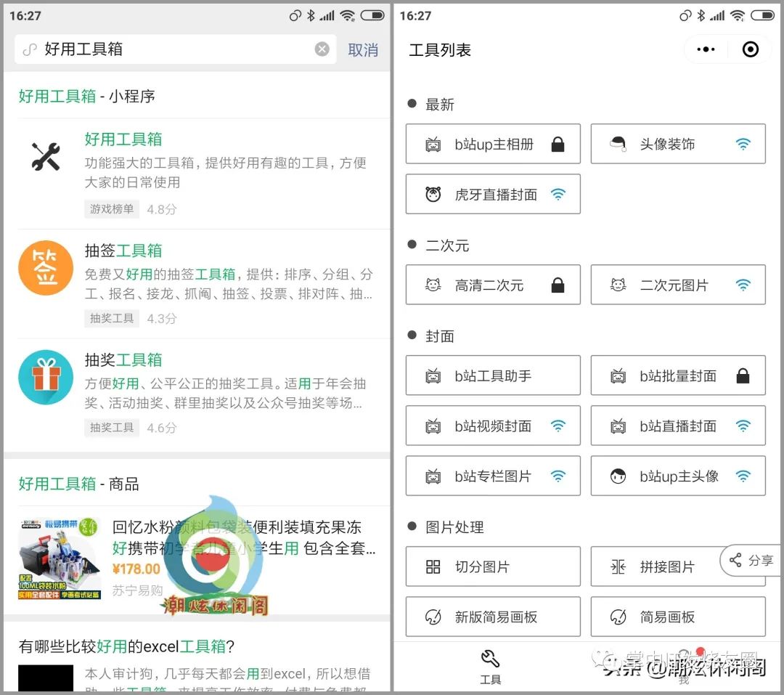Viewport: 784px width, 695px height.
Task: Click the 图片处理 section heading
Action: tap(454, 527)
